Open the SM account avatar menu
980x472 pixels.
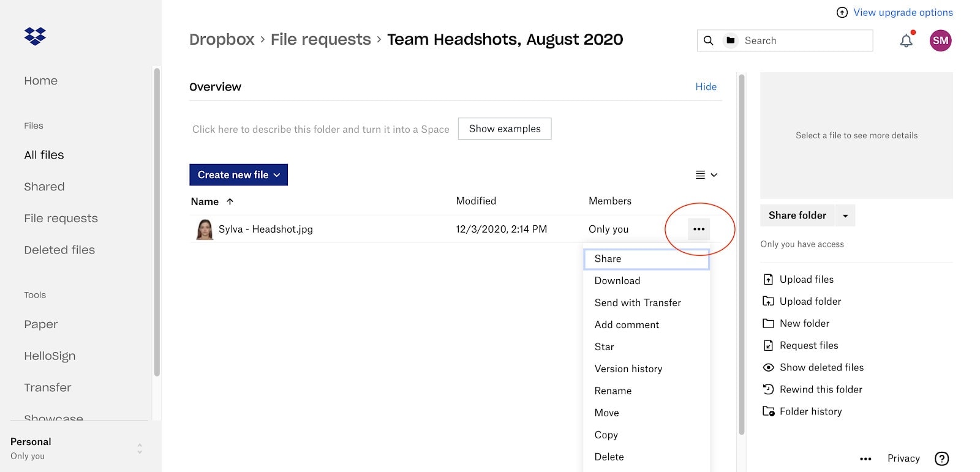940,40
